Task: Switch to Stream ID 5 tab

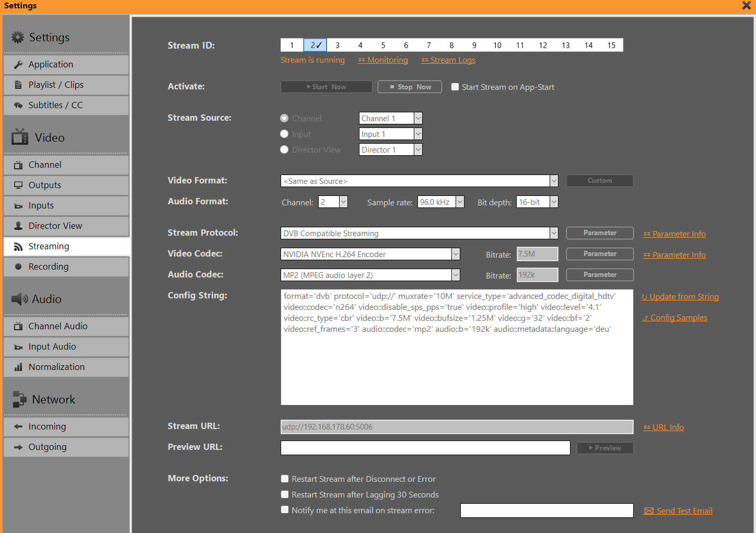Action: tap(383, 45)
